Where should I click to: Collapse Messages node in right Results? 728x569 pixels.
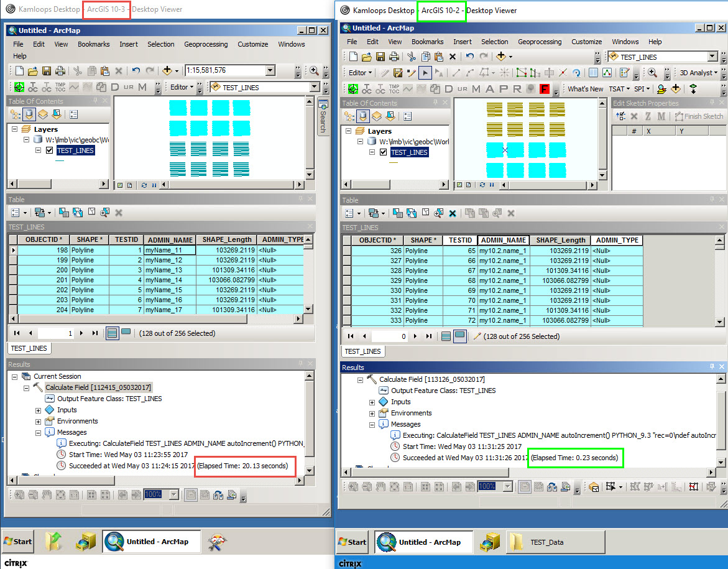372,425
